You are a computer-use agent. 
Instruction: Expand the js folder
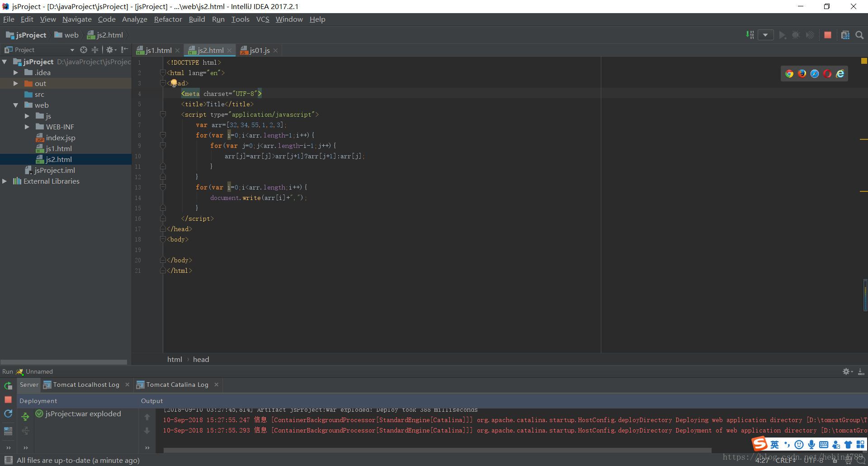[x=27, y=116]
